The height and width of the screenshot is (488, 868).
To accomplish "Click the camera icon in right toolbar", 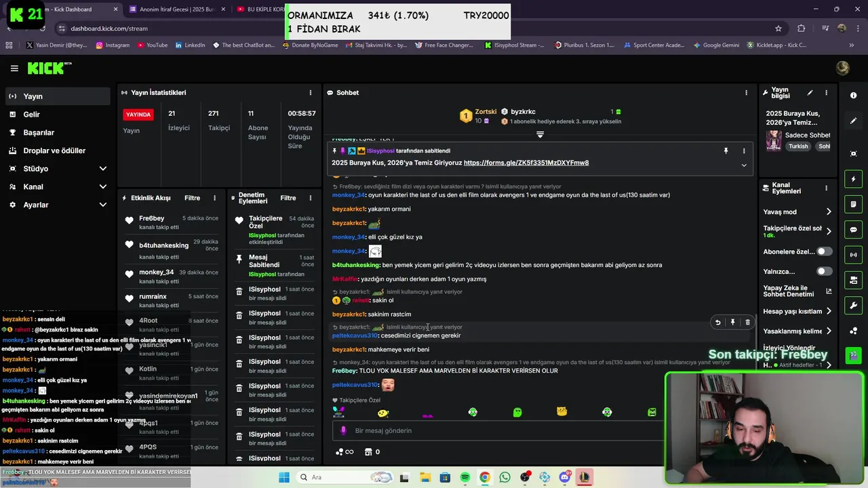I will 853,280.
